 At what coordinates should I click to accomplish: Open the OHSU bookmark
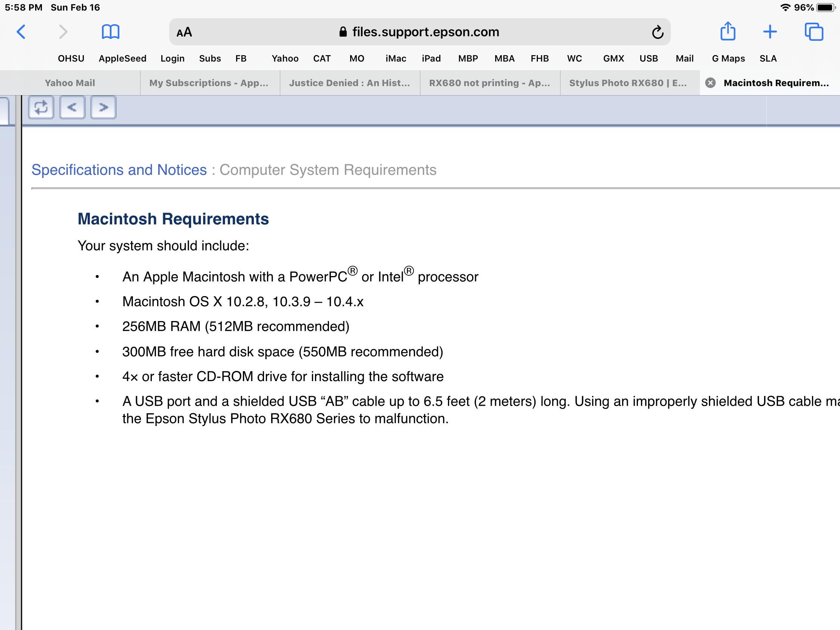[x=71, y=59]
